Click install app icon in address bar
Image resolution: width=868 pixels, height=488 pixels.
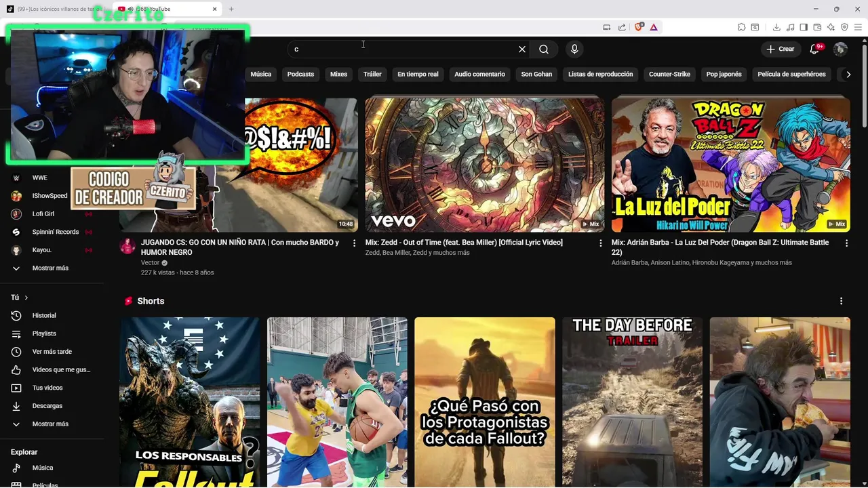click(x=607, y=27)
